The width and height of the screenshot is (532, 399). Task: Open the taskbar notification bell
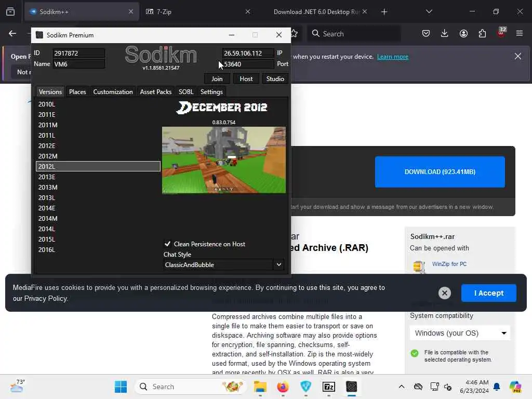[497, 387]
